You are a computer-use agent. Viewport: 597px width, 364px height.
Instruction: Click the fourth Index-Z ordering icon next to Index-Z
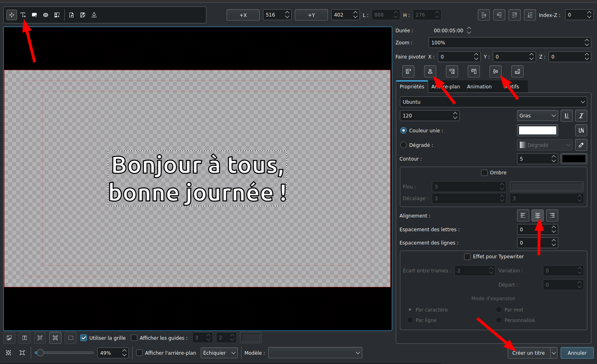(530, 15)
